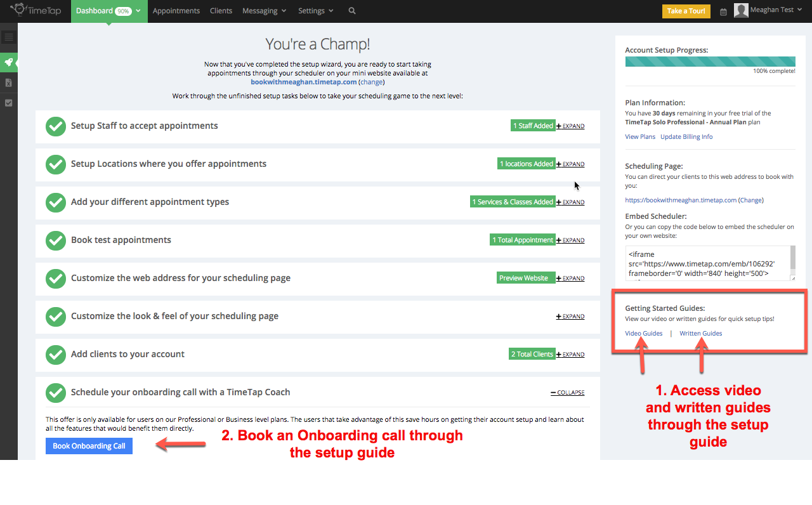
Task: Select the rocket setup guide sidebar icon
Action: (x=8, y=62)
